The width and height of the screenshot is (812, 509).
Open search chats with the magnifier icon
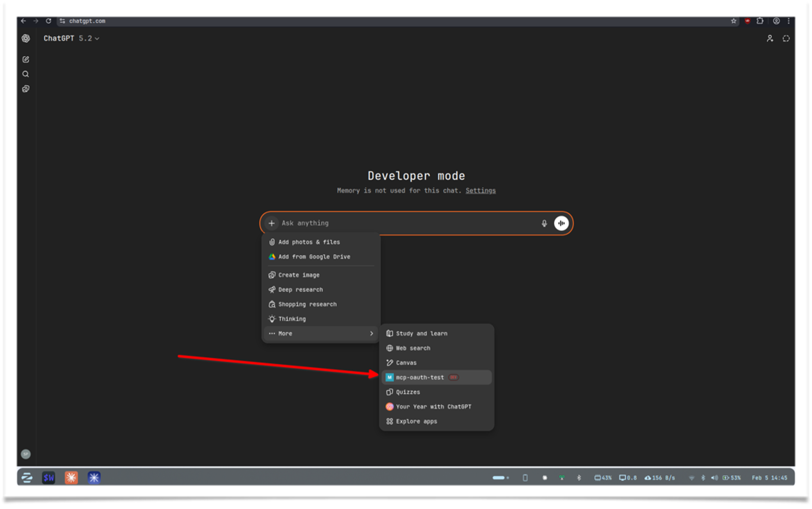click(x=26, y=74)
